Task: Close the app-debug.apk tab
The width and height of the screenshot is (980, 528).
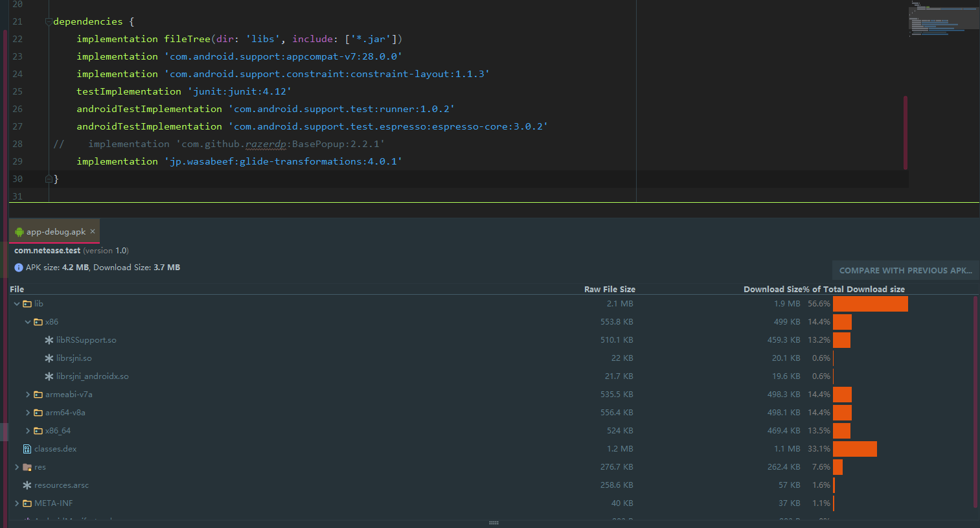Action: tap(92, 231)
